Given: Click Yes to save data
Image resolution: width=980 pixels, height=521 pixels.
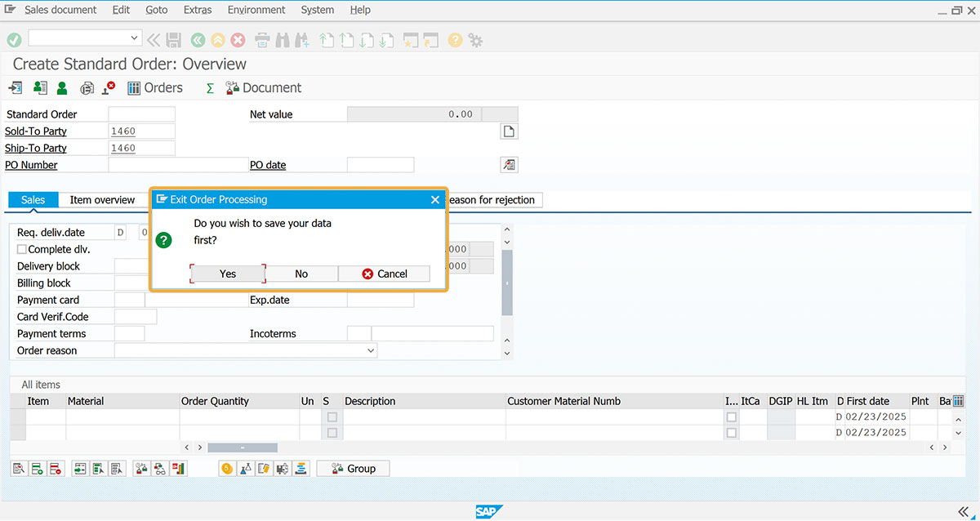Looking at the screenshot, I should 228,274.
